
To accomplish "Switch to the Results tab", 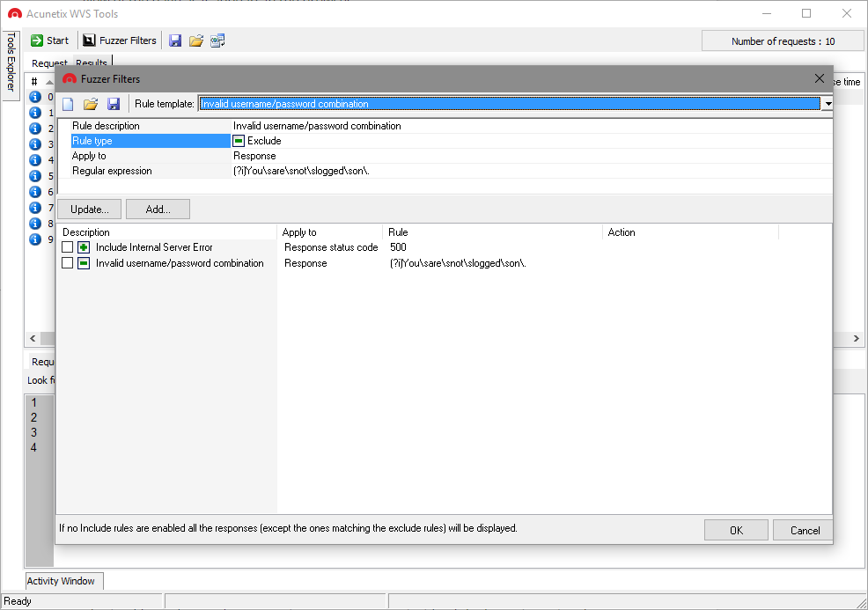I will 92,63.
